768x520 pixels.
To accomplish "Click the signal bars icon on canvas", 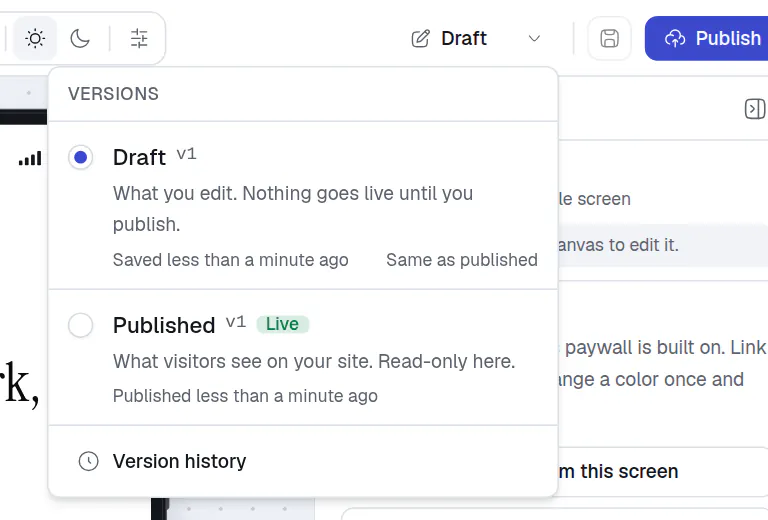I will [x=30, y=159].
